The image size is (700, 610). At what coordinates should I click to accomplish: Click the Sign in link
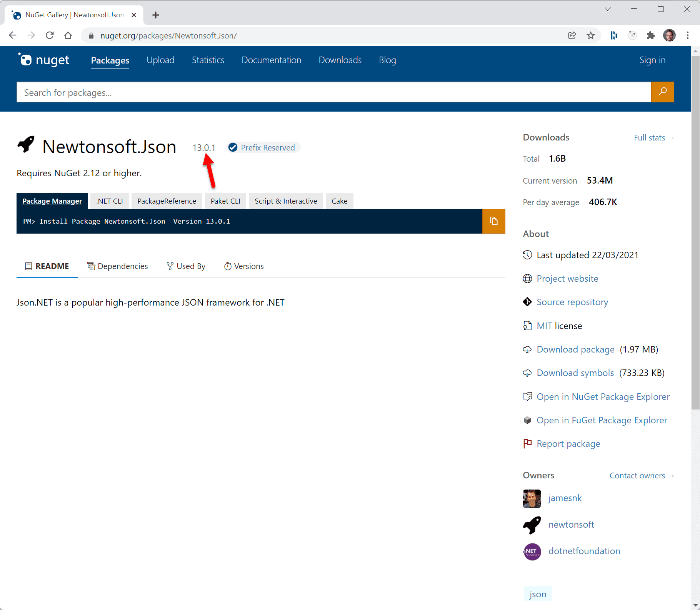(652, 60)
